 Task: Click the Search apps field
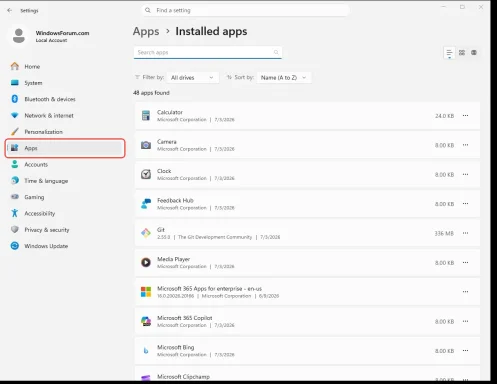(208, 52)
